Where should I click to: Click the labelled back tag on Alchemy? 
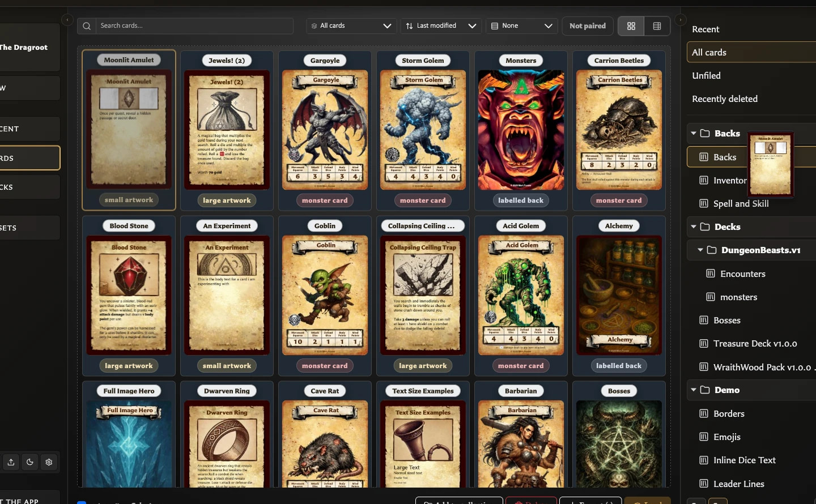pos(619,366)
